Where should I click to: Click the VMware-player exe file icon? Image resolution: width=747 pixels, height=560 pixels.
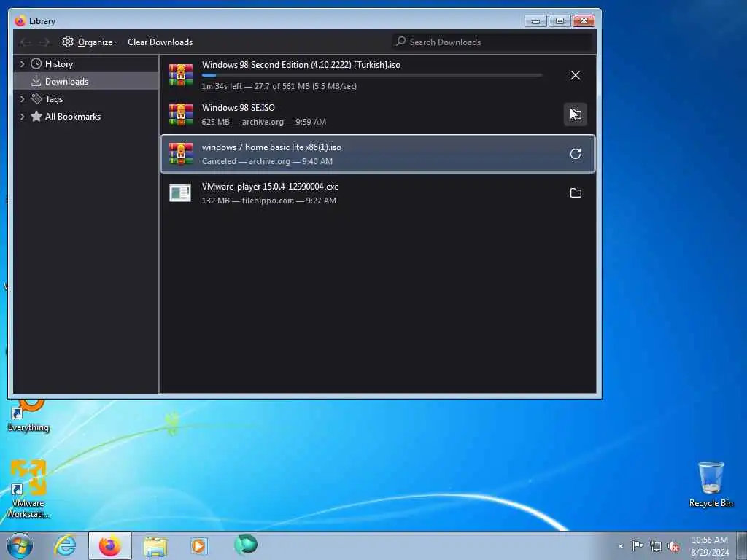pyautogui.click(x=180, y=192)
